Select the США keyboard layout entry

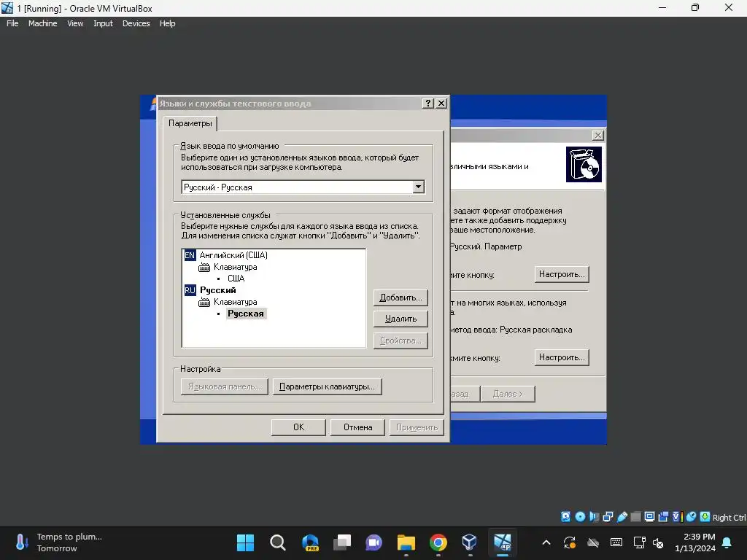pyautogui.click(x=236, y=279)
